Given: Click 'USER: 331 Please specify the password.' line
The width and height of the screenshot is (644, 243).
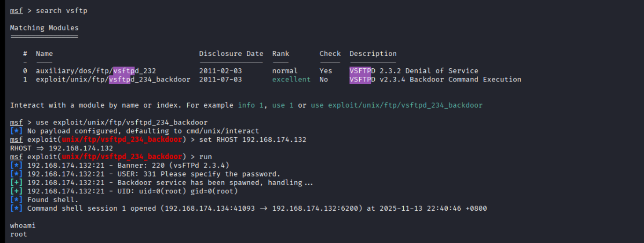Looking at the screenshot, I should [x=145, y=174].
